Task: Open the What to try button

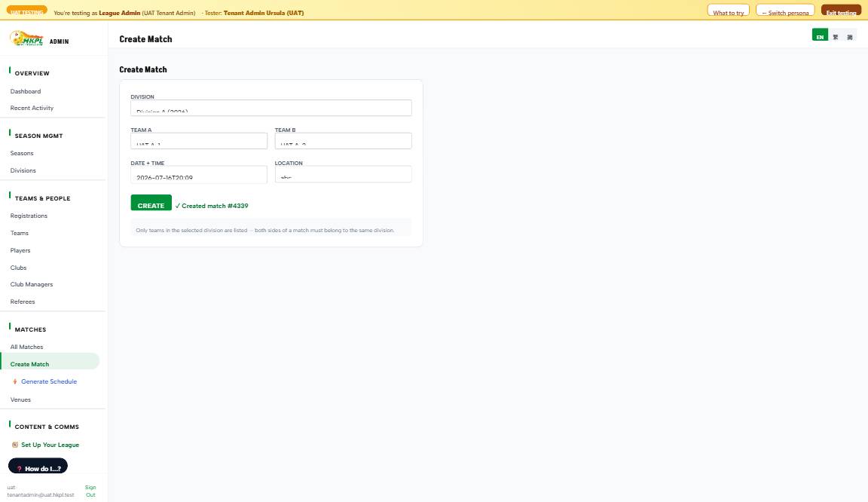Action: tap(728, 11)
